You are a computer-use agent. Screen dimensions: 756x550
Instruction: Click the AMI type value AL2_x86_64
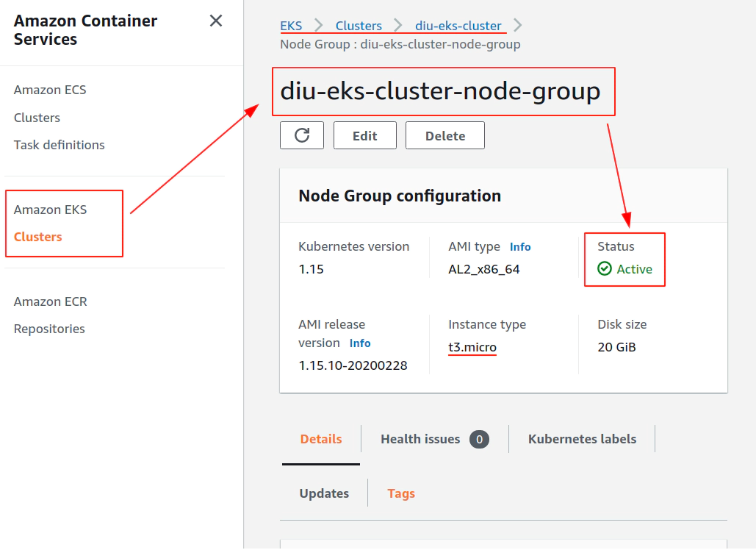[x=484, y=269]
